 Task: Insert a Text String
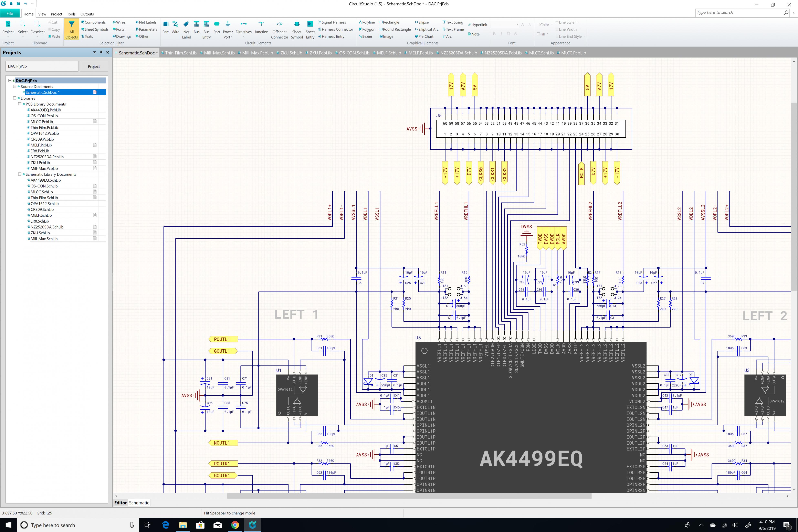point(453,22)
